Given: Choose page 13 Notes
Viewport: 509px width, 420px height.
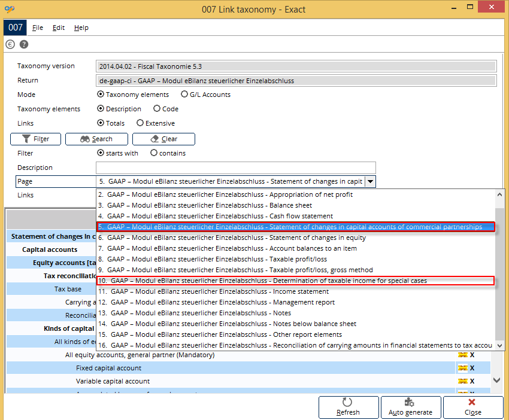Looking at the screenshot, I should [296, 313].
